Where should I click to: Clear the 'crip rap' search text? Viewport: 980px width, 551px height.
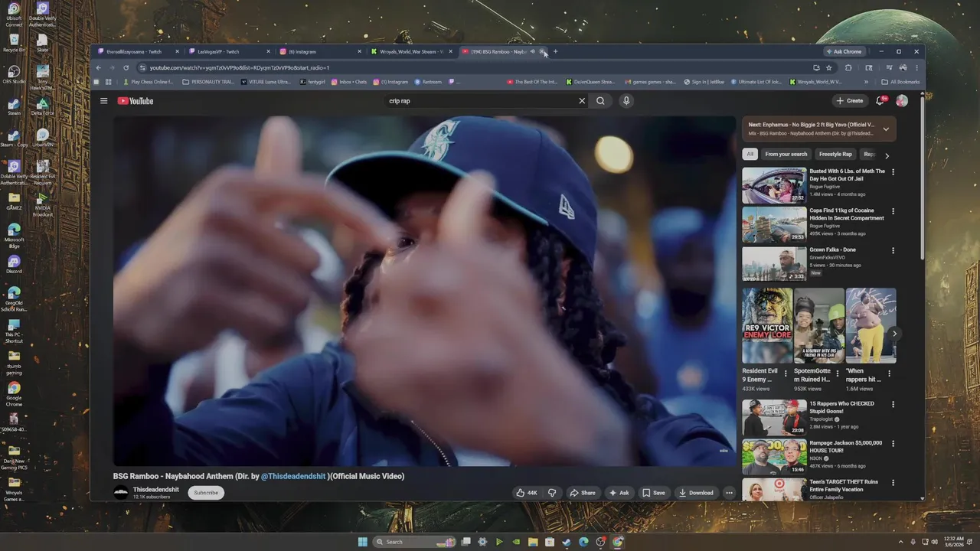[x=582, y=101]
